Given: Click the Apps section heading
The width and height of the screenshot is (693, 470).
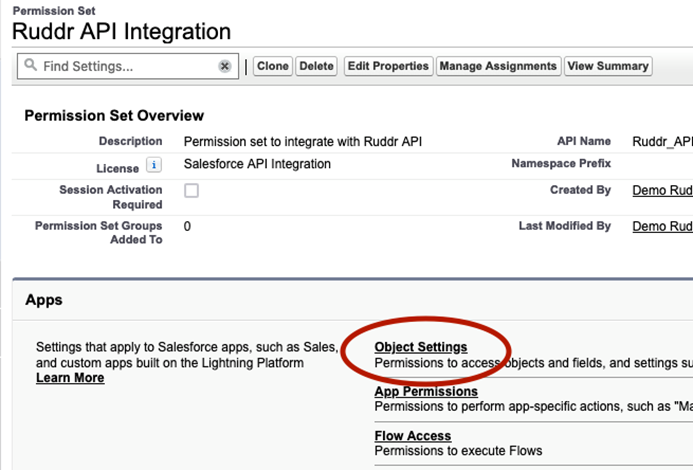Looking at the screenshot, I should 44,300.
